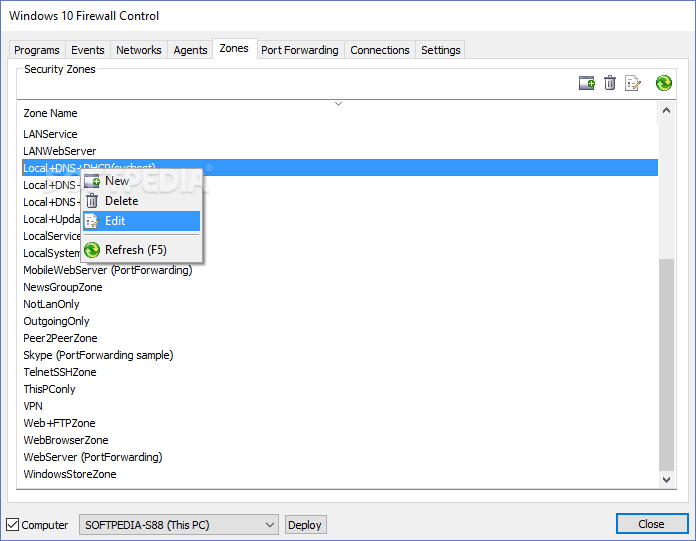The image size is (696, 541).
Task: Select the LANService zone
Action: coord(50,134)
